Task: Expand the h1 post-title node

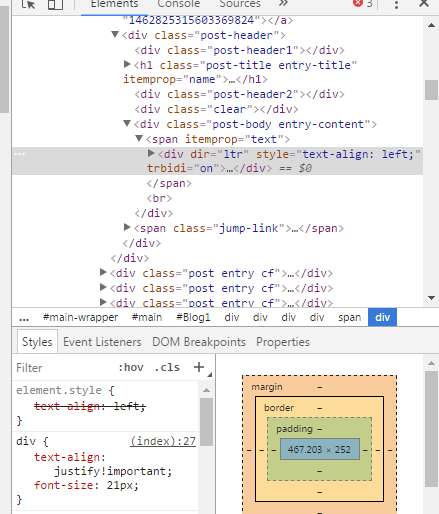Action: 127,64
